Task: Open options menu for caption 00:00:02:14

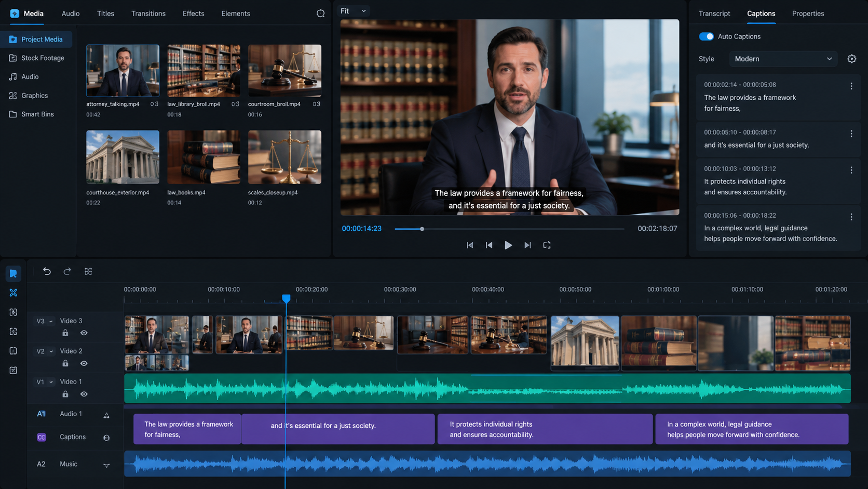Action: [x=851, y=86]
